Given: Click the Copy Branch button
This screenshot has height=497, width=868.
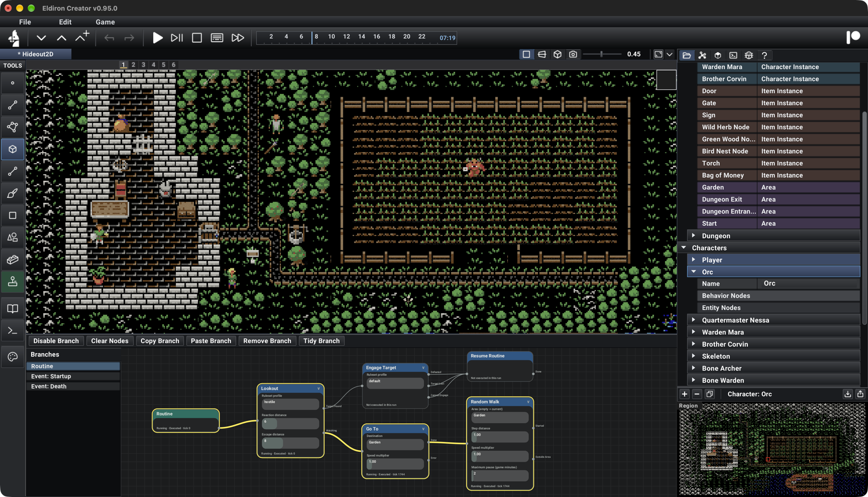Looking at the screenshot, I should [160, 341].
